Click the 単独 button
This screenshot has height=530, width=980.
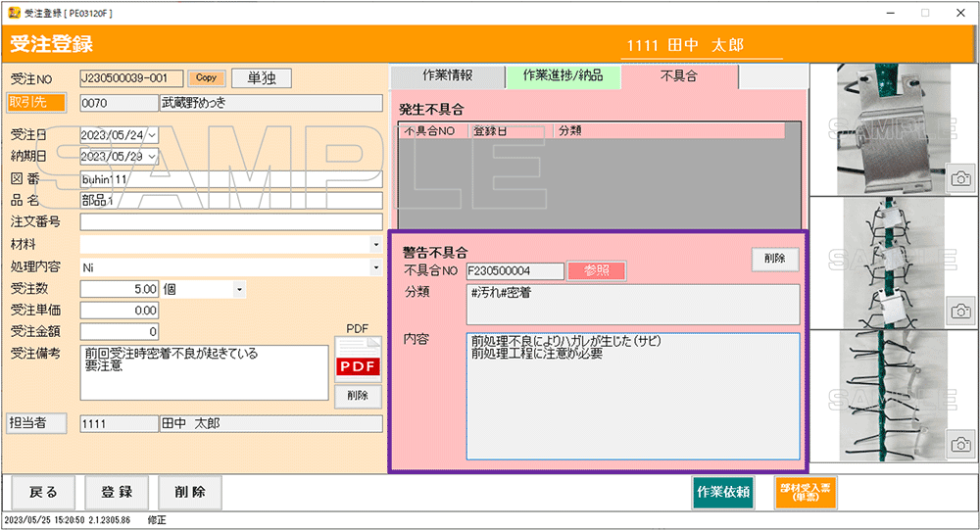coord(262,78)
